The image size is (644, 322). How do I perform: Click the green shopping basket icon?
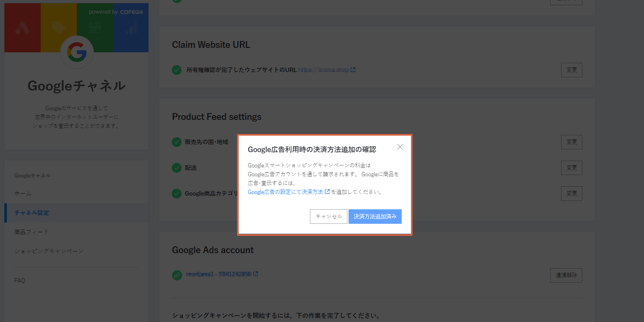[95, 28]
